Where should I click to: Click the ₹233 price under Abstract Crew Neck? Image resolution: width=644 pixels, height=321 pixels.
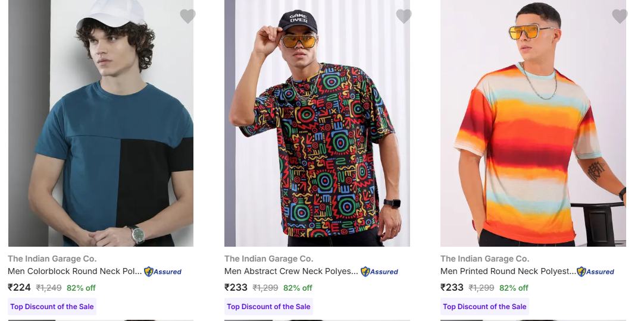point(236,288)
